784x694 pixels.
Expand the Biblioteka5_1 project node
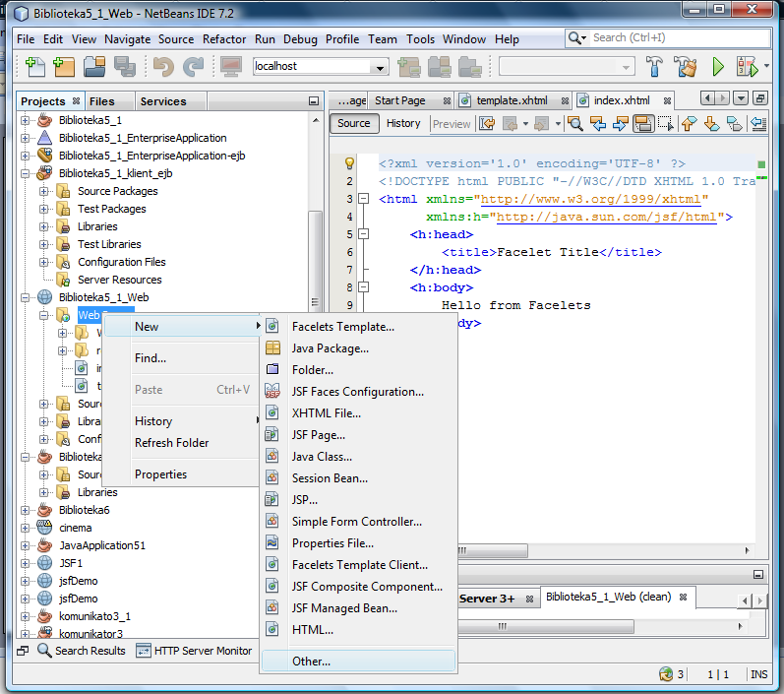coord(25,120)
